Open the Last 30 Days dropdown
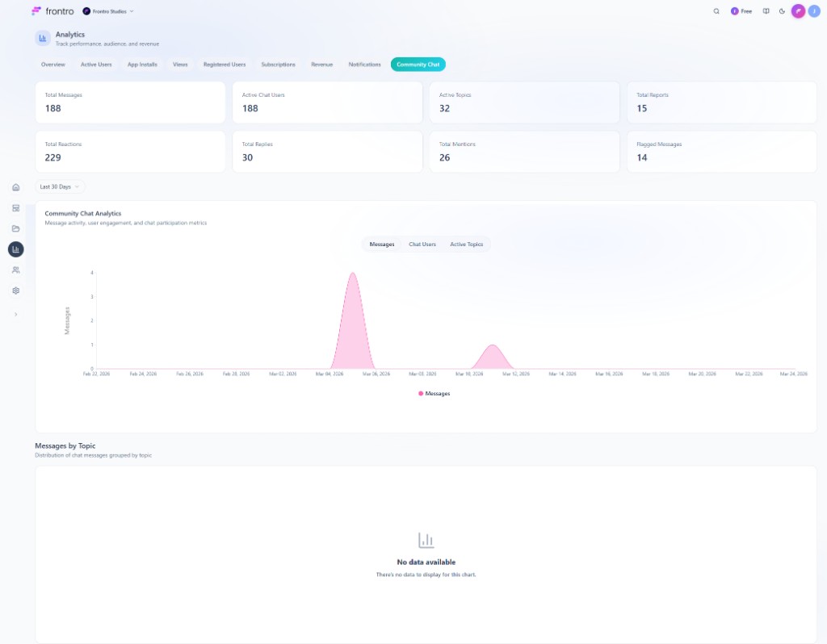Image resolution: width=827 pixels, height=644 pixels. coord(60,186)
